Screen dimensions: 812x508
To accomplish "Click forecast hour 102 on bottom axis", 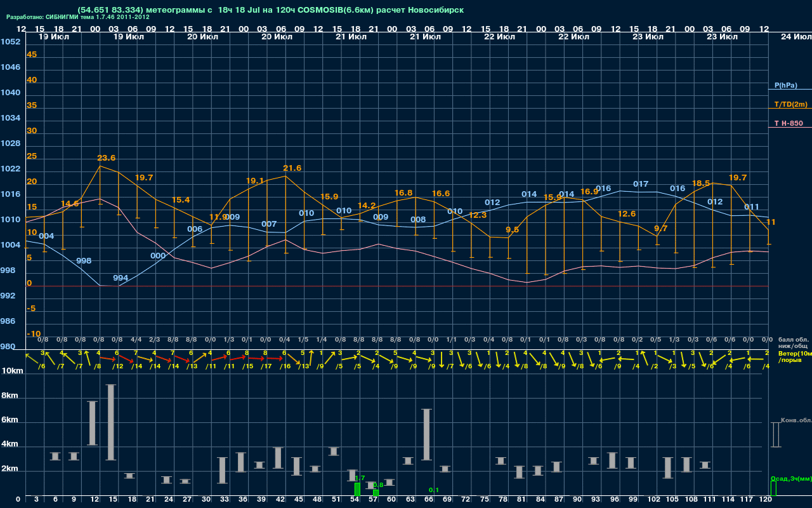I will [x=654, y=500].
